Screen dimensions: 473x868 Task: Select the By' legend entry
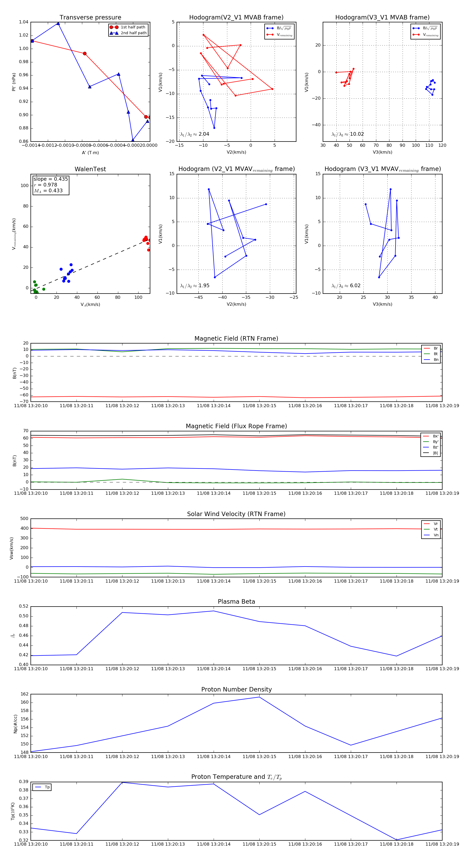click(431, 442)
